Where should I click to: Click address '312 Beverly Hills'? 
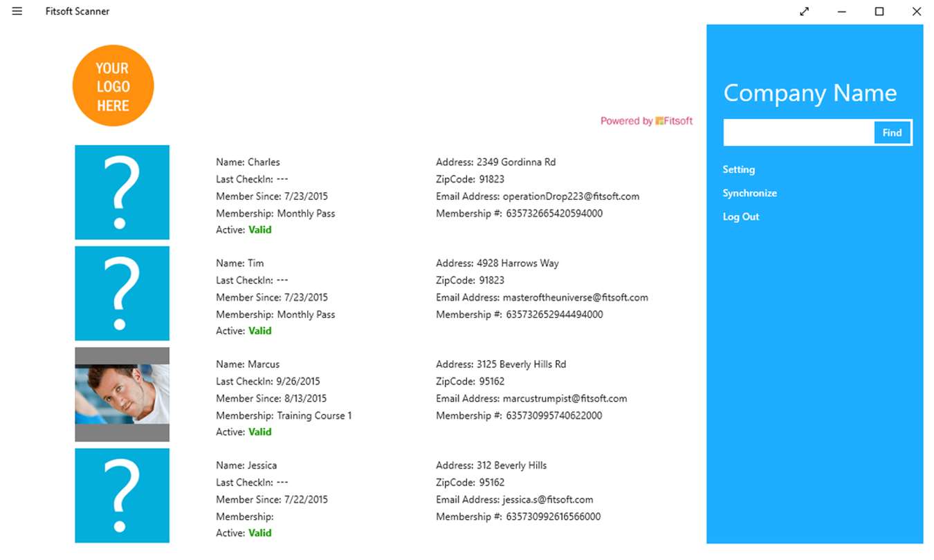tap(512, 465)
